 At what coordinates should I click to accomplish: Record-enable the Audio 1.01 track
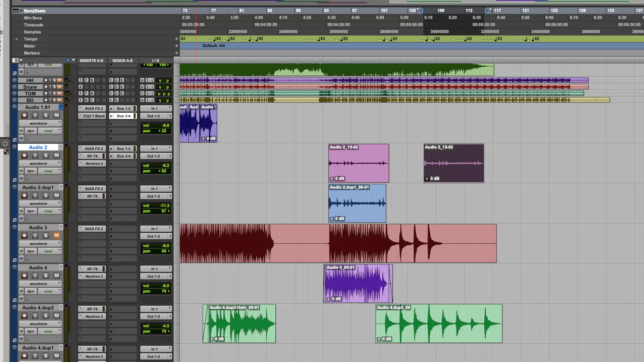(x=24, y=115)
